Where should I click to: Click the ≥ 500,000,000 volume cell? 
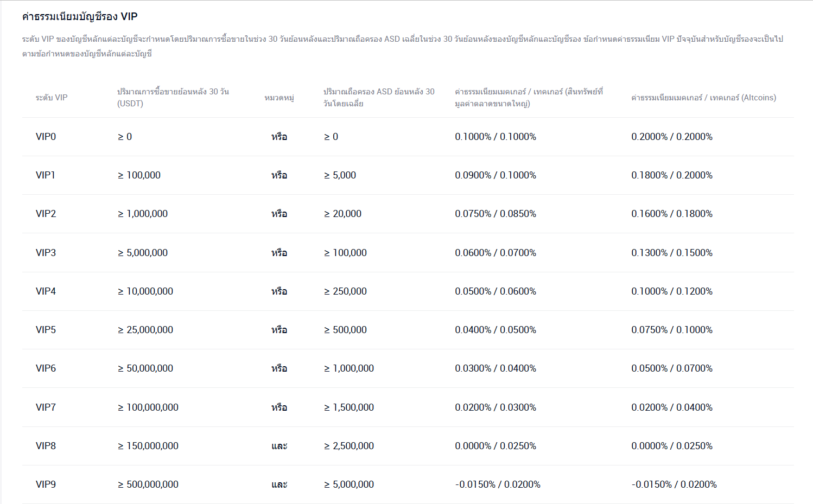coord(148,484)
